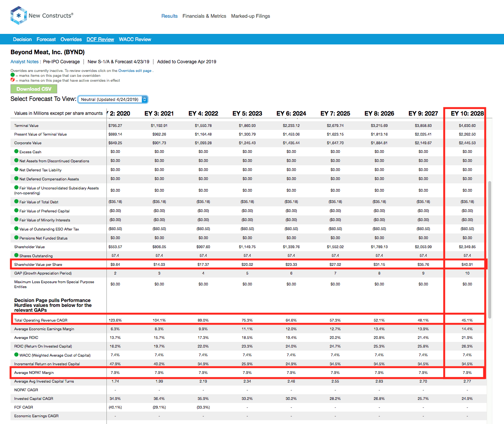Click the green dot beside Pensions Net Funded Status
Viewport: 504px width, 424px height.
(16, 238)
